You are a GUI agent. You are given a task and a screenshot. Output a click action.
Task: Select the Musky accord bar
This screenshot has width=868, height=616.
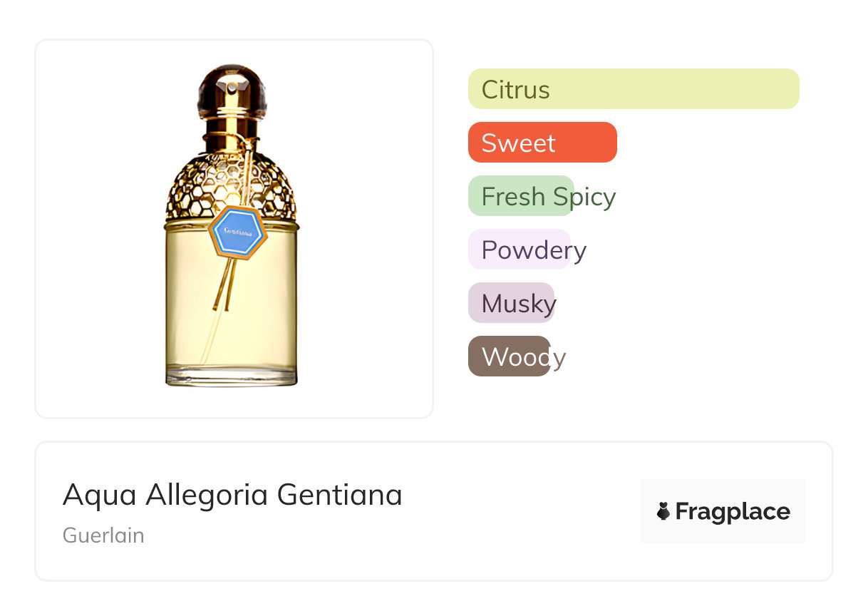pyautogui.click(x=511, y=303)
